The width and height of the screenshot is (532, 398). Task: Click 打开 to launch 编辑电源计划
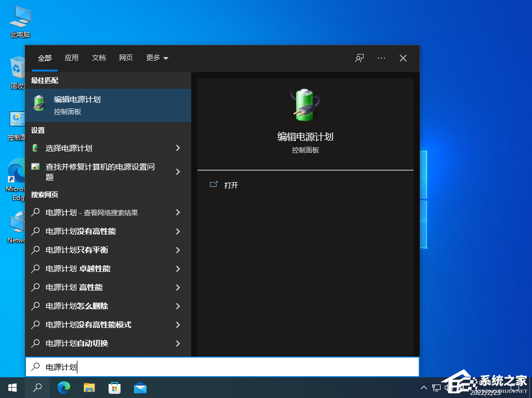pyautogui.click(x=231, y=185)
